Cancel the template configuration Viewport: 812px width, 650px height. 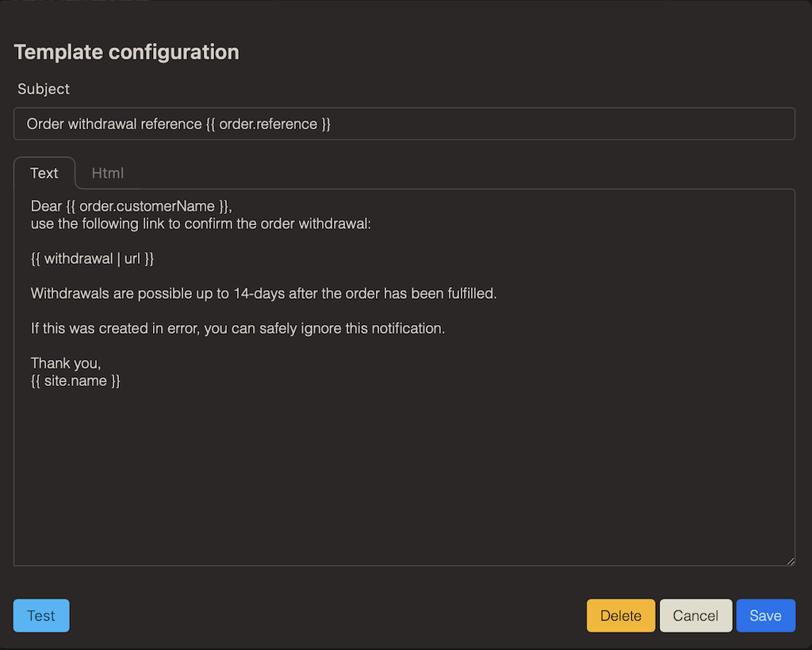(695, 615)
